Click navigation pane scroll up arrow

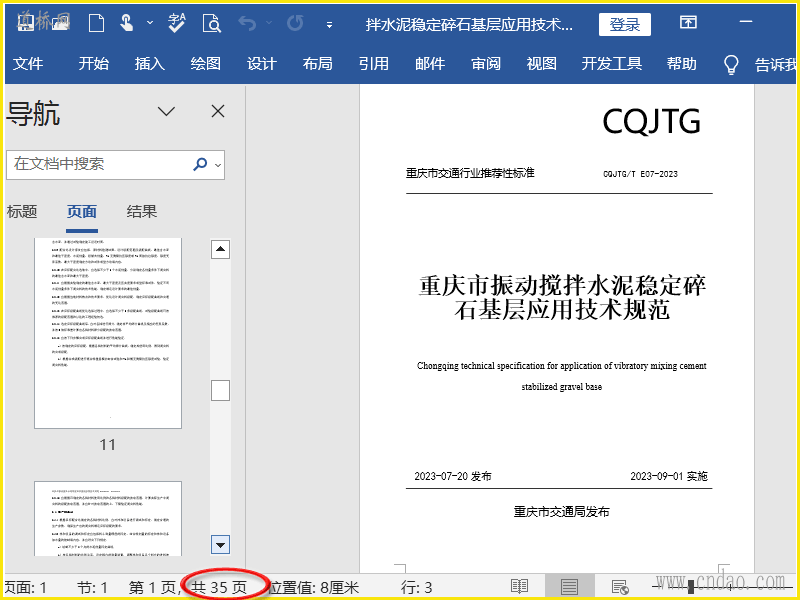(220, 249)
